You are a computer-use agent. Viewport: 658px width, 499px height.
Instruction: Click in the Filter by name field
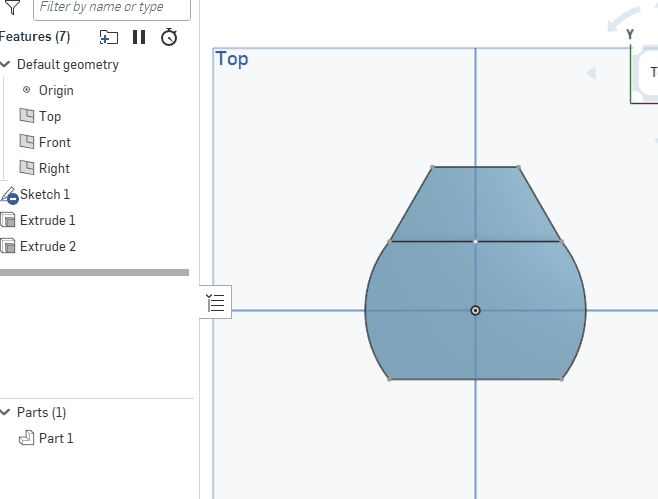(110, 7)
